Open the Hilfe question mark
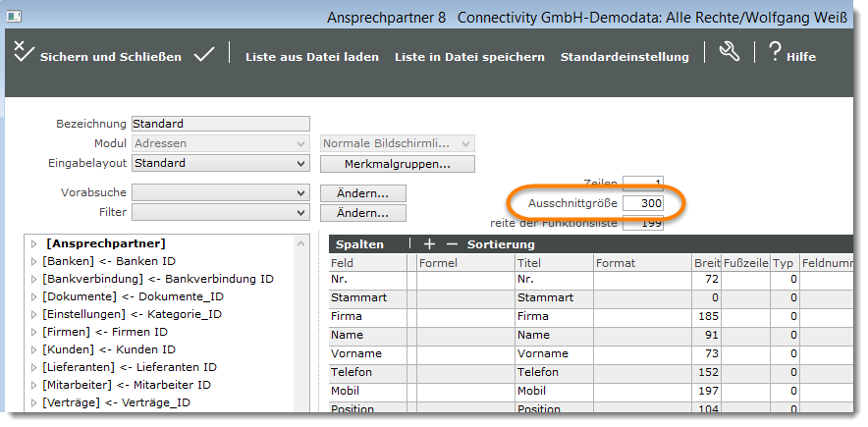The image size is (868, 427). pos(775,54)
